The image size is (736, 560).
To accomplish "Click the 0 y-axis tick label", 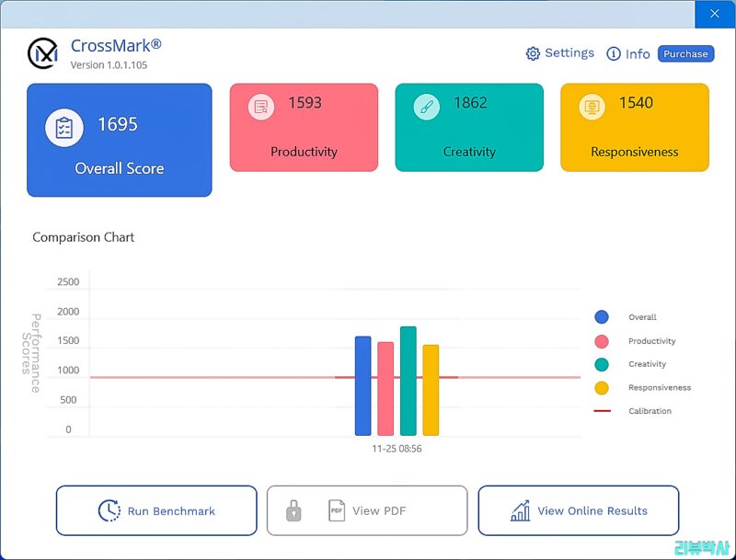I will [x=68, y=429].
